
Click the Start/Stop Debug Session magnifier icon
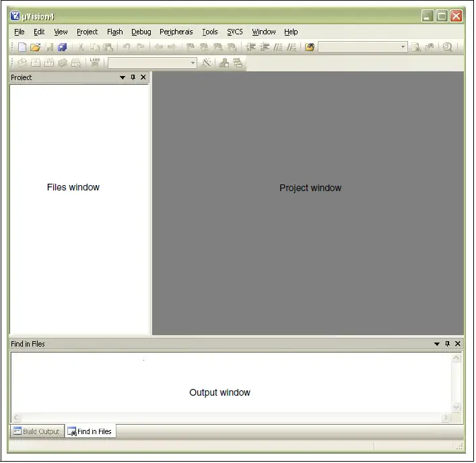coord(448,47)
